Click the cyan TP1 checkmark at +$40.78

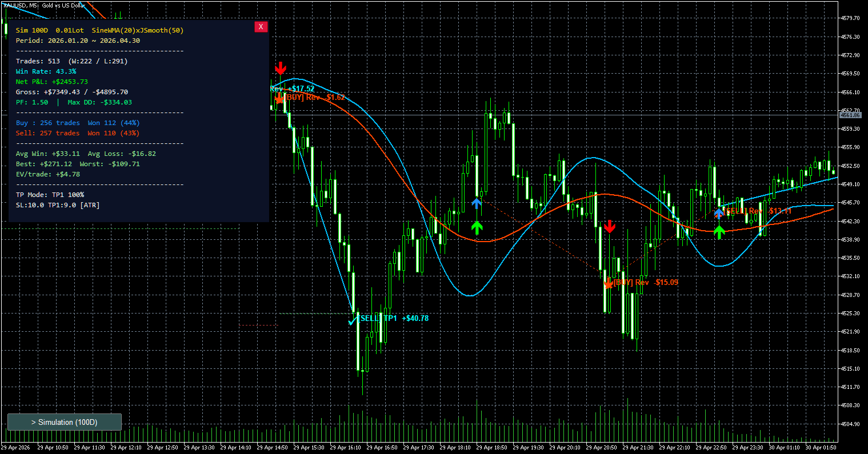[354, 320]
